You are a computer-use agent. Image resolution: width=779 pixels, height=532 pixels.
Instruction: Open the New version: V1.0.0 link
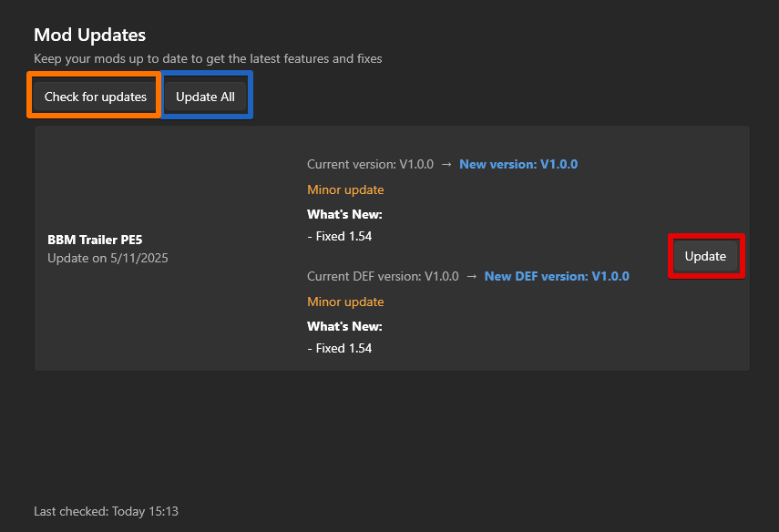pyautogui.click(x=518, y=164)
